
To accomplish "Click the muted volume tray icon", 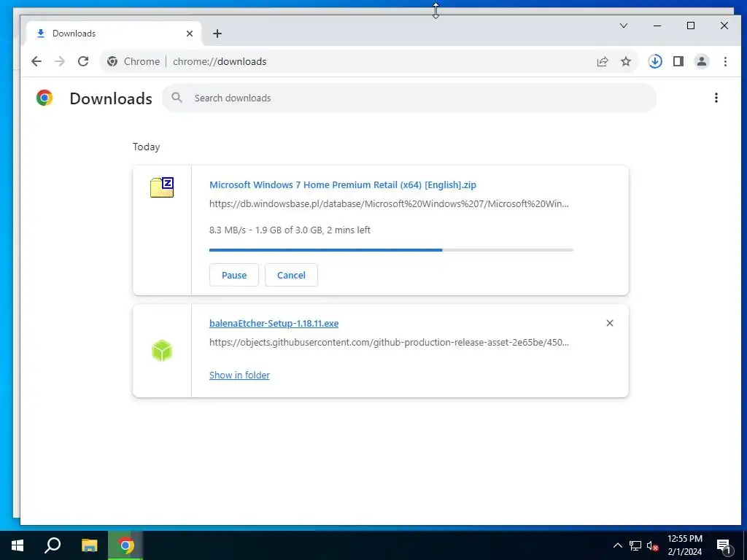I will click(652, 546).
